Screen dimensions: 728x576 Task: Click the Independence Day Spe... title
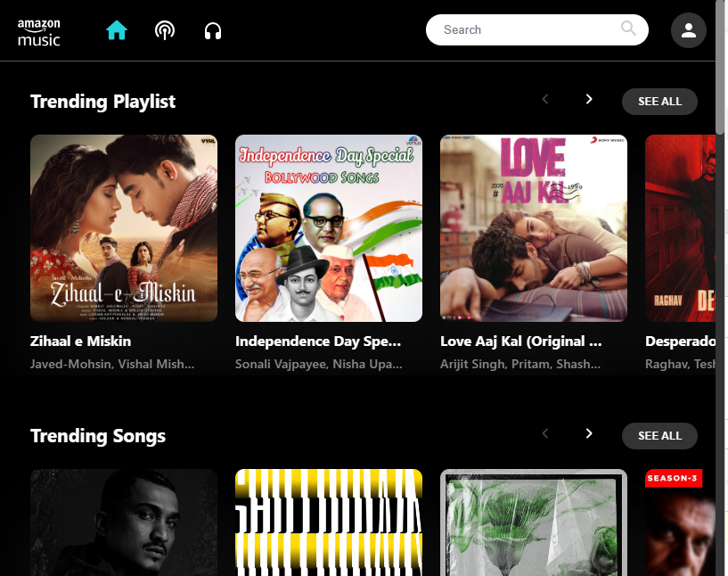tap(318, 341)
